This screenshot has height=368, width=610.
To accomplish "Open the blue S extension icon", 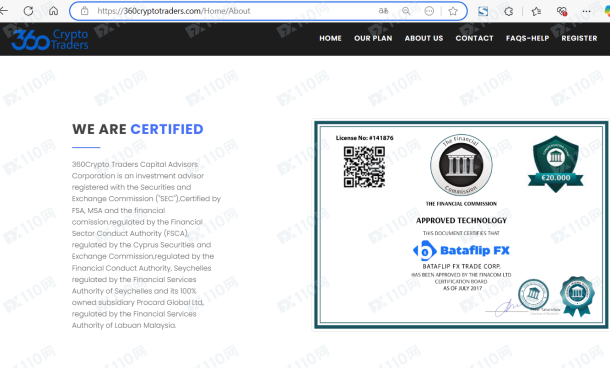I will (x=483, y=11).
